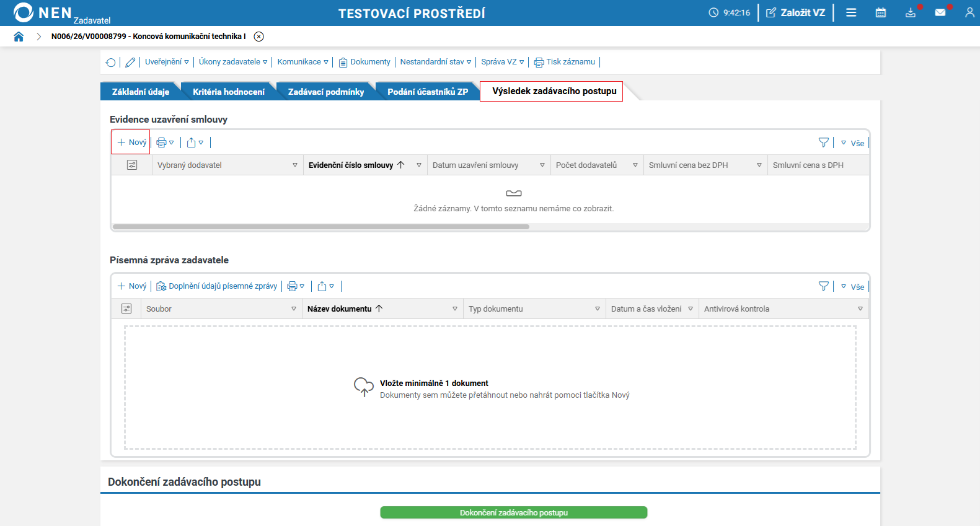Open Vše filter dropdown in contracts section
Image resolution: width=980 pixels, height=526 pixels.
click(x=852, y=143)
